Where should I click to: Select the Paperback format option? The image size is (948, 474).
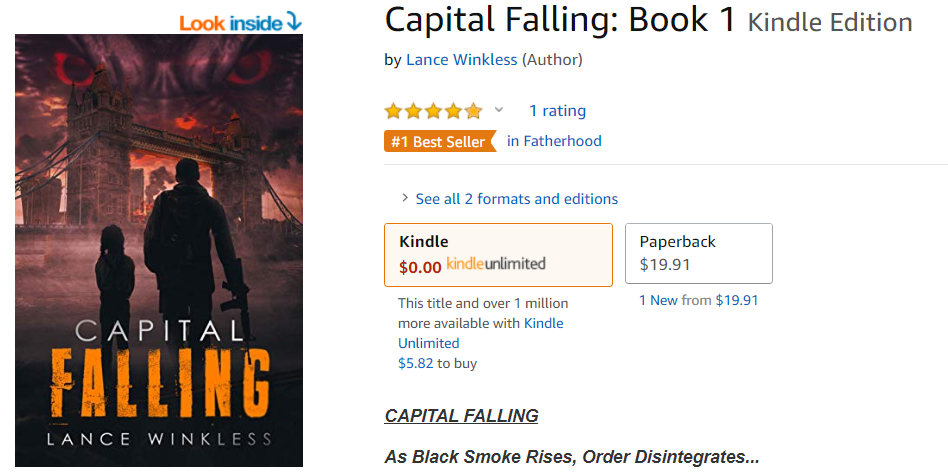click(699, 253)
